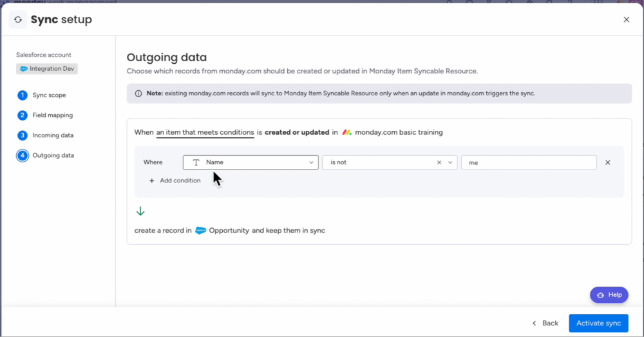
Task: Click the value field containing 'me'
Action: click(x=528, y=162)
